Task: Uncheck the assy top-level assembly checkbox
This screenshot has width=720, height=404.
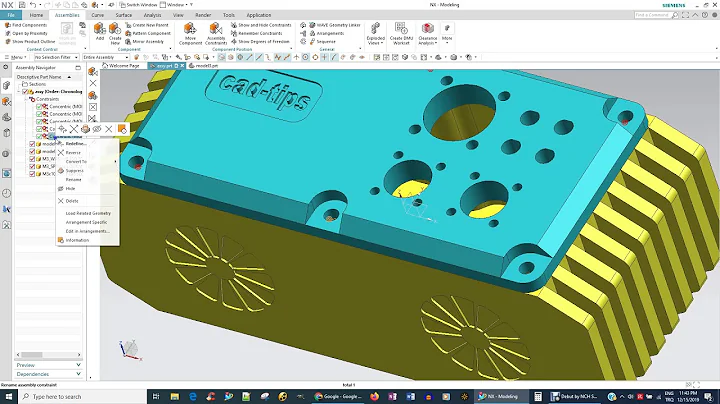Action: [25, 92]
